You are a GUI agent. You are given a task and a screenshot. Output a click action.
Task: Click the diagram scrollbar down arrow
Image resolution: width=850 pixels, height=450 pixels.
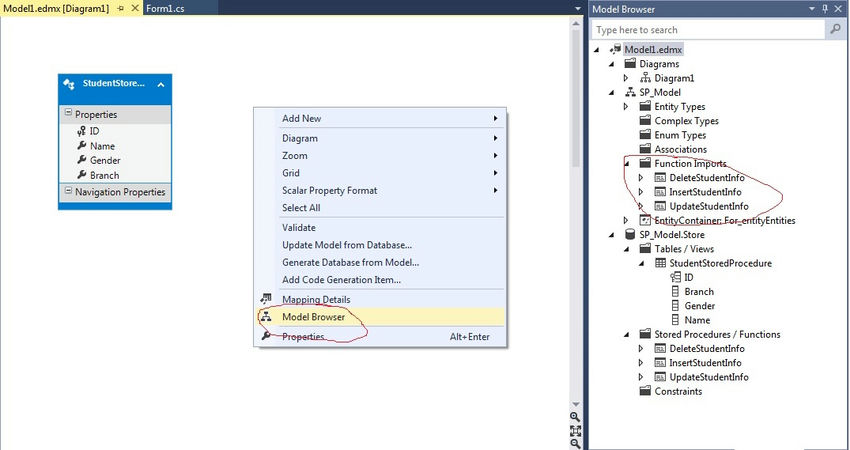pos(575,404)
